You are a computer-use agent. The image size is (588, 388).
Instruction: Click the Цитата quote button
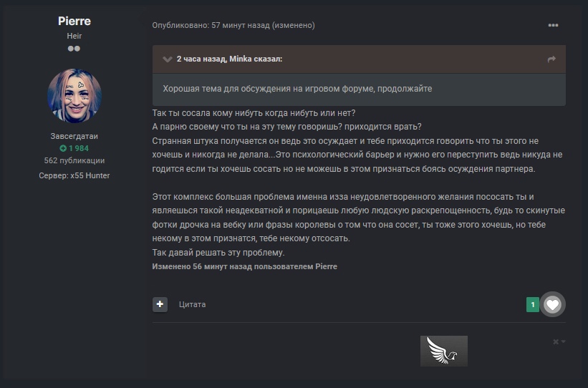(192, 304)
